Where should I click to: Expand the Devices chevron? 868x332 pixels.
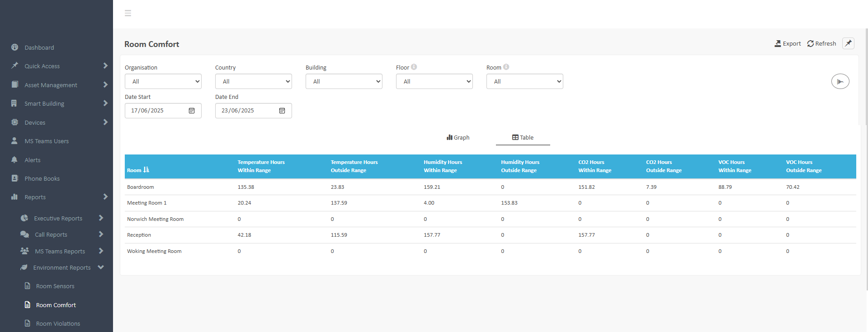[105, 122]
